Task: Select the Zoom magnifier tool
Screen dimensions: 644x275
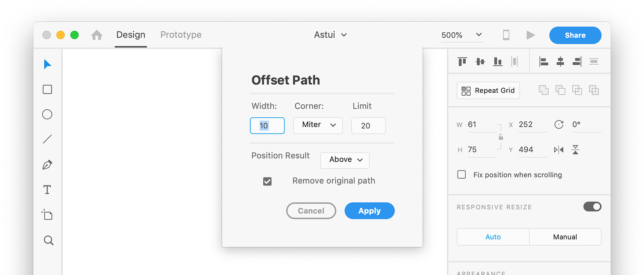Action: (x=48, y=240)
